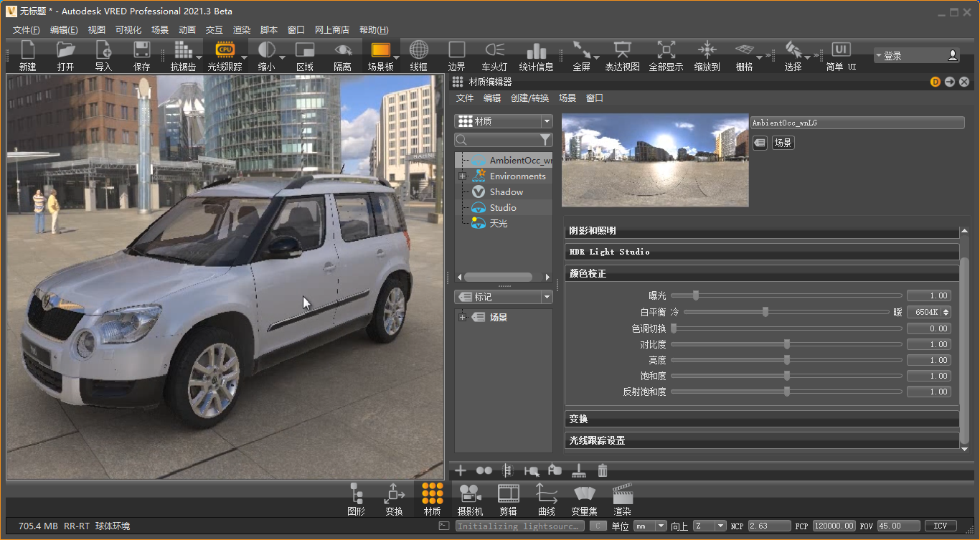Select the 天光 skylight item
Image resolution: width=980 pixels, height=540 pixels.
click(499, 224)
